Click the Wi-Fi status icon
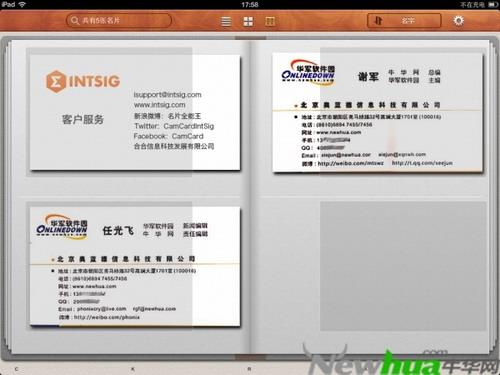Viewport: 500px width, 375px height. pos(22,4)
